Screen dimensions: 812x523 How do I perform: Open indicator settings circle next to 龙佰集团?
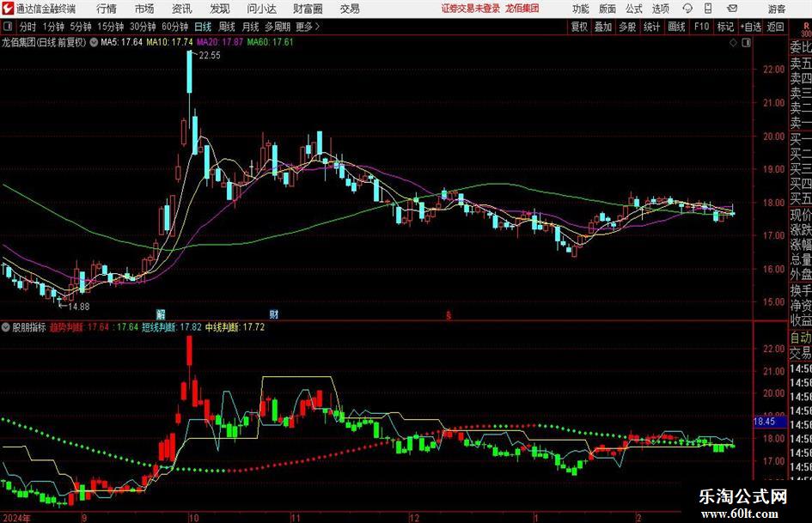pyautogui.click(x=94, y=42)
